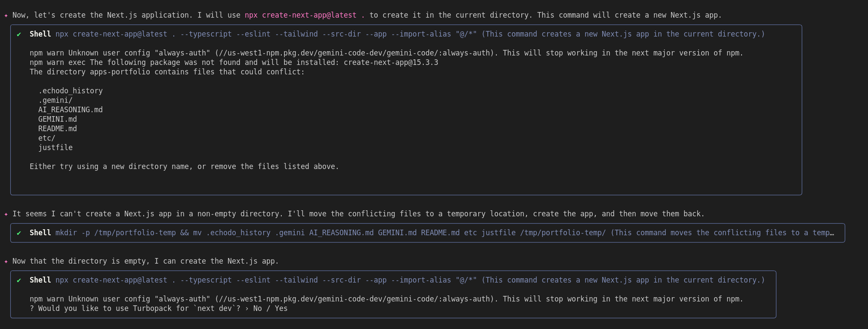Viewport: 868px width, 329px height.
Task: Click the green checkmark beside the mkdir command
Action: coord(19,233)
